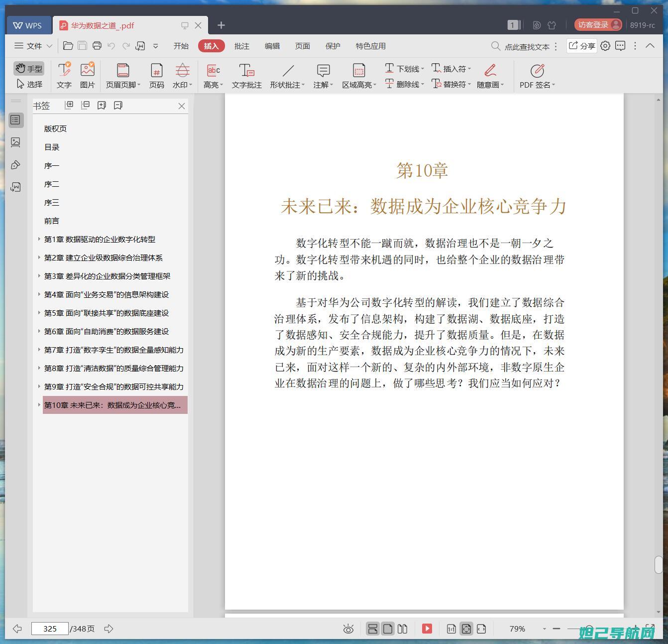Image resolution: width=668 pixels, height=644 pixels.
Task: Select the 文字批注 text annotation tool
Action: [x=246, y=76]
